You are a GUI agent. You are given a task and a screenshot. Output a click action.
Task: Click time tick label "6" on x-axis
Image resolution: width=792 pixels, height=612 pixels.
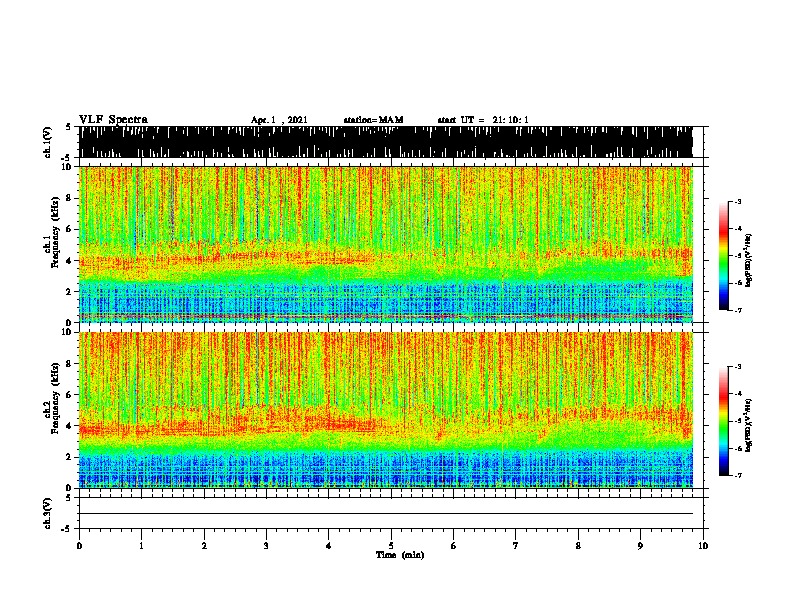tap(454, 546)
